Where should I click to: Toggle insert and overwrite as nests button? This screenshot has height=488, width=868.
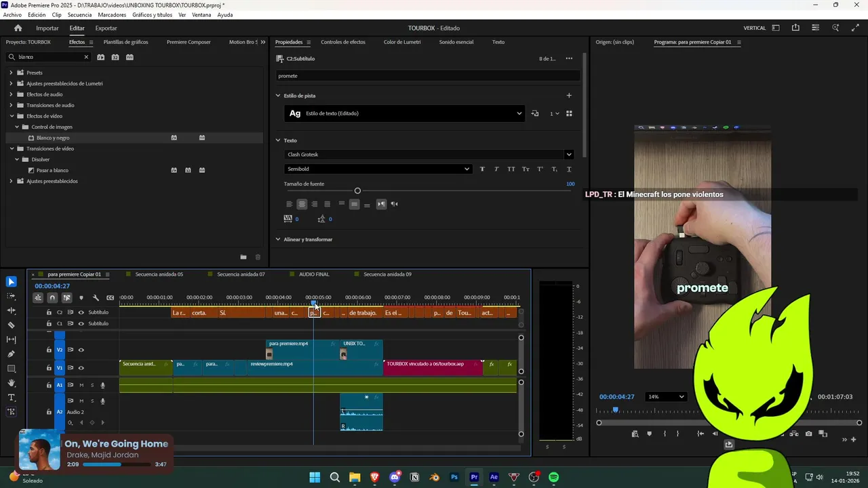point(38,298)
